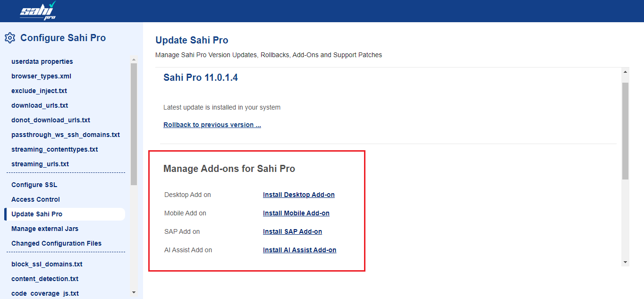Open Access Control settings
Viewport: 644px width, 299px height.
click(x=35, y=199)
